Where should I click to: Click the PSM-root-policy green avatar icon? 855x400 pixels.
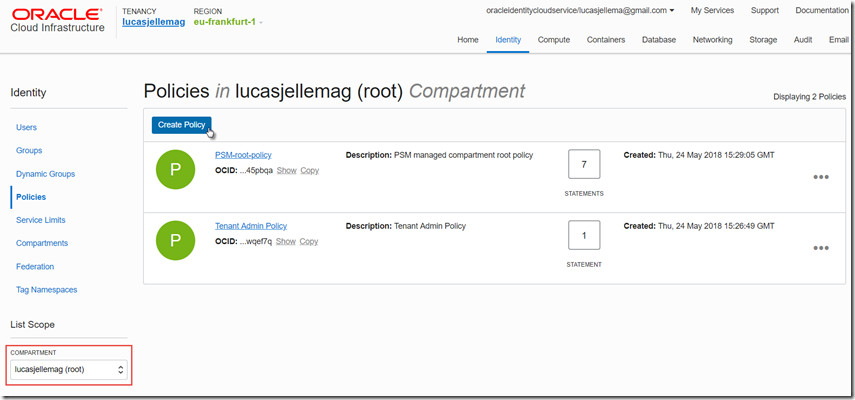[176, 169]
